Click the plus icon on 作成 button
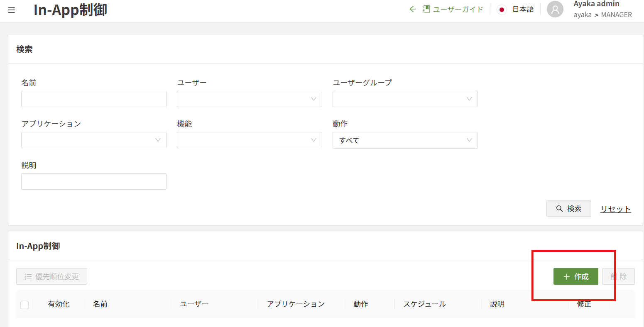The image size is (644, 327). tap(566, 277)
